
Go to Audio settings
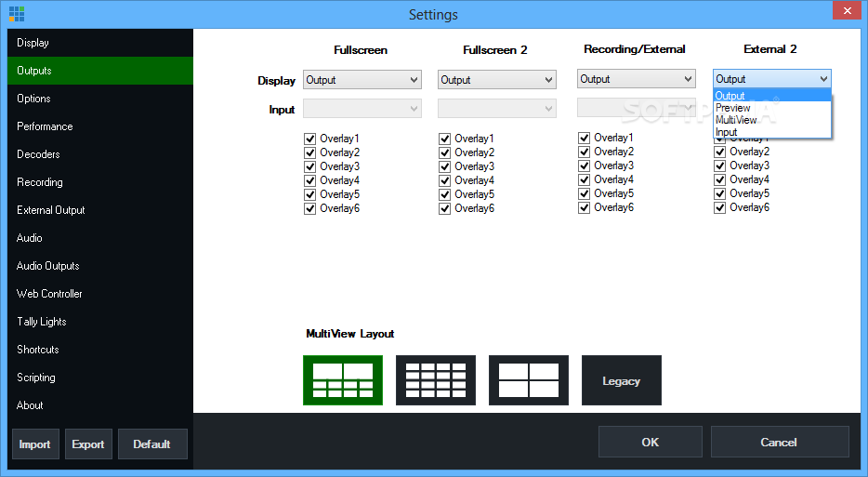click(x=100, y=238)
